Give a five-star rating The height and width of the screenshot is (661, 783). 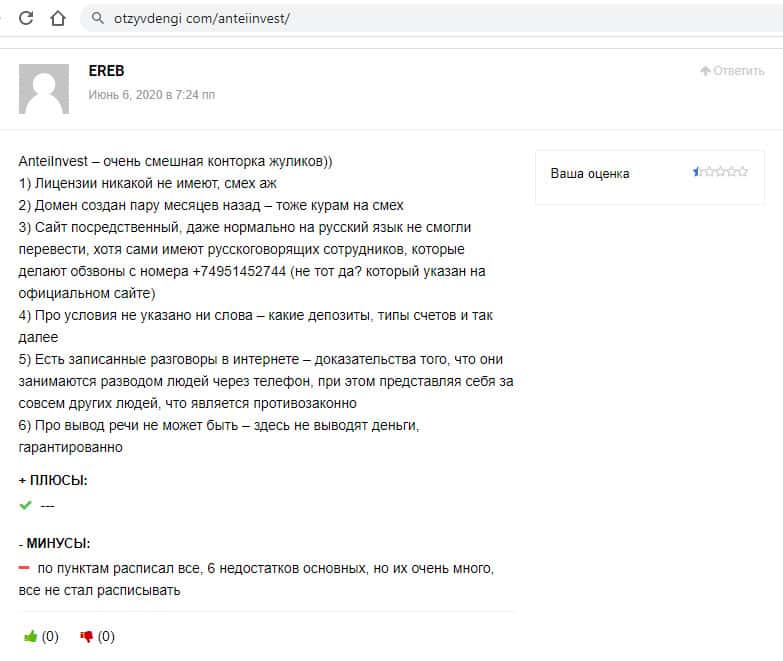[742, 172]
